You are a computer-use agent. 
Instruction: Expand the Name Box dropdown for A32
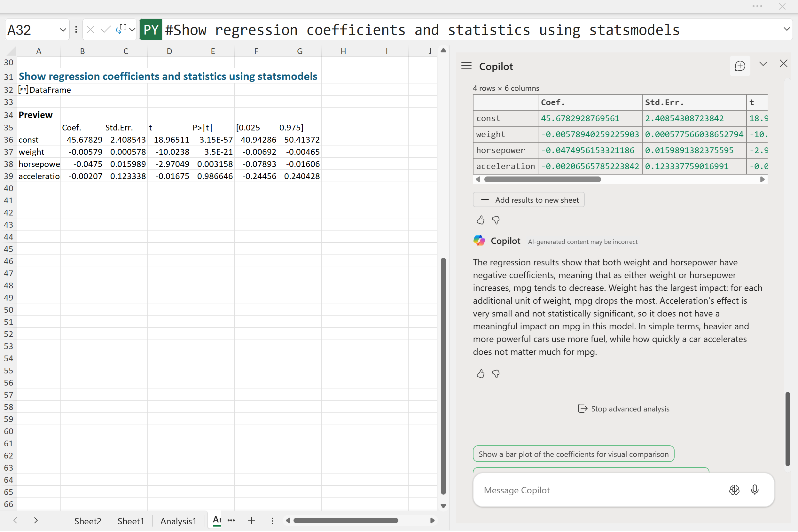[x=63, y=30]
